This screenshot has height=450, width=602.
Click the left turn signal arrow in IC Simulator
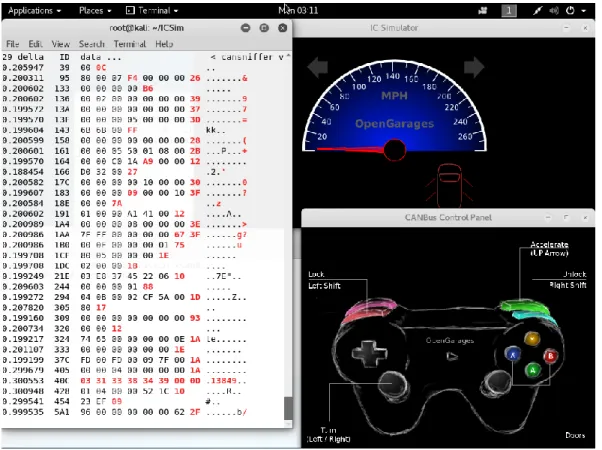tap(318, 67)
